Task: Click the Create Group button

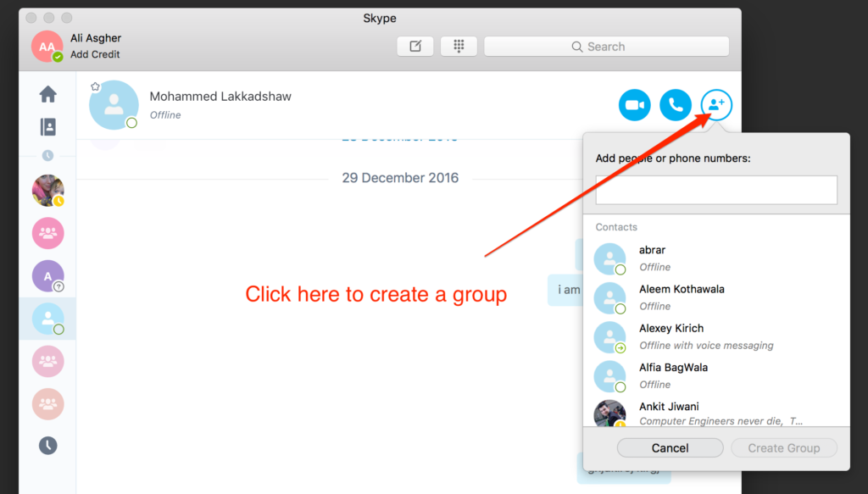Action: tap(784, 448)
